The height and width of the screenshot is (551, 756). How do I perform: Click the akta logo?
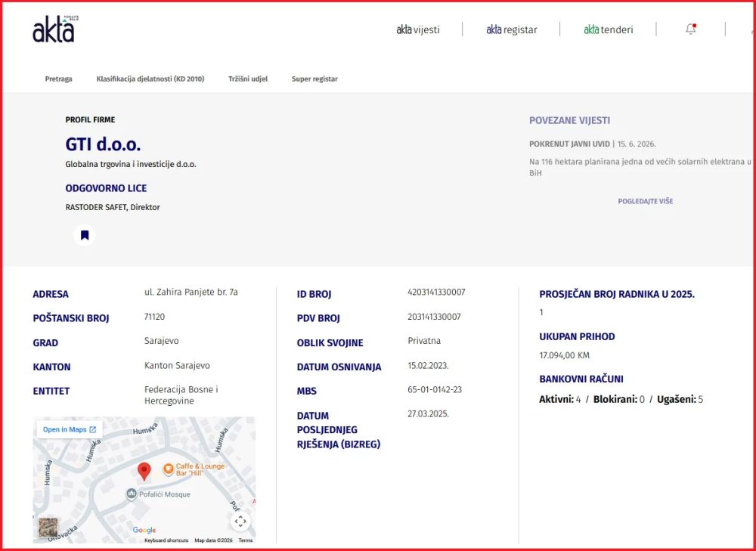(x=55, y=29)
